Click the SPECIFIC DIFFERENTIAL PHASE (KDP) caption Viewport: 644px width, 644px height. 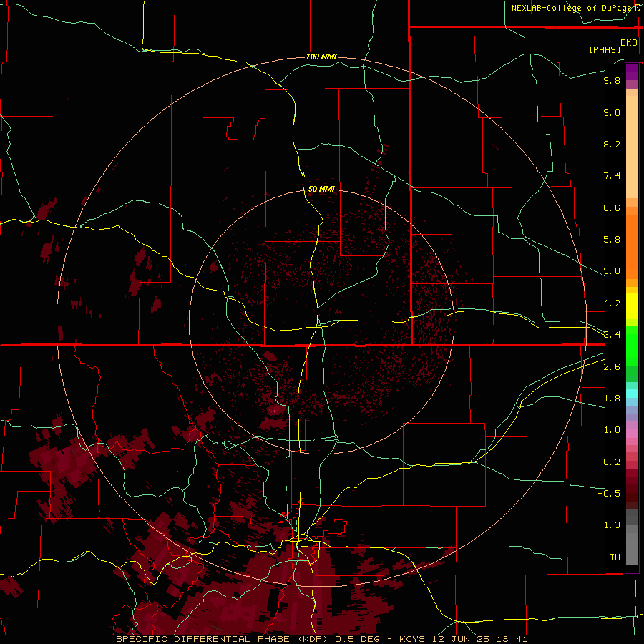223,639
